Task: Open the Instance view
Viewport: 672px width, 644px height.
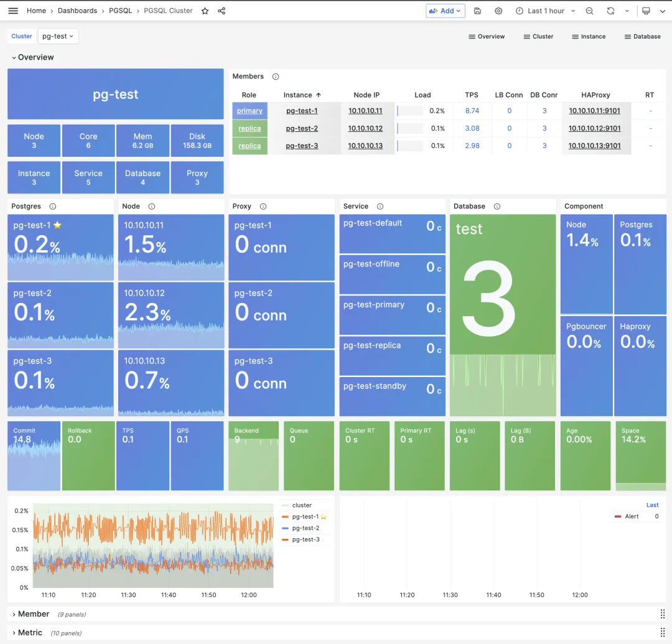Action: pos(589,36)
